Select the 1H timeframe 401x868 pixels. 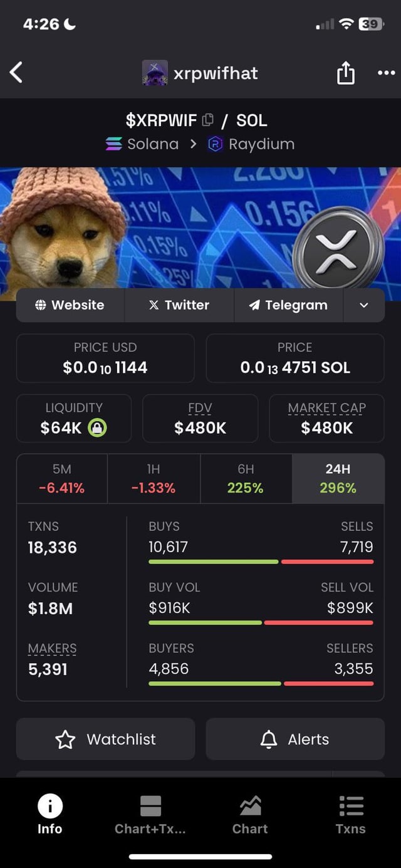(x=154, y=479)
